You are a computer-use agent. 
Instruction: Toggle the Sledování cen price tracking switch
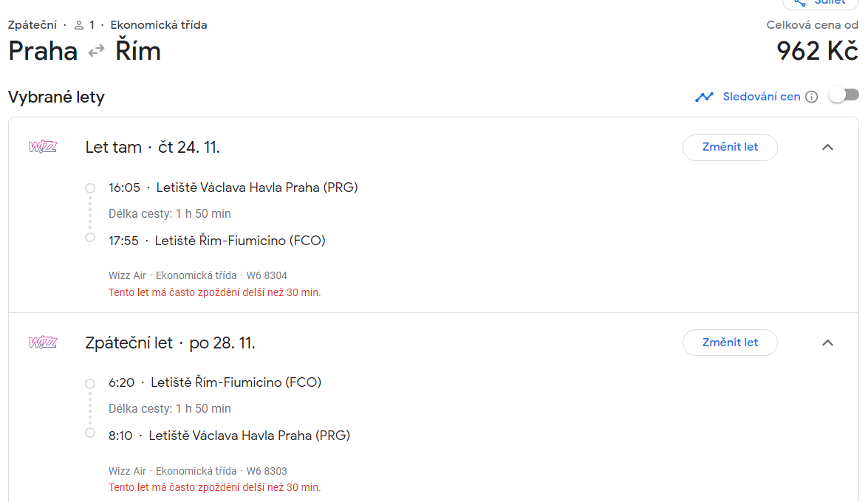point(844,95)
